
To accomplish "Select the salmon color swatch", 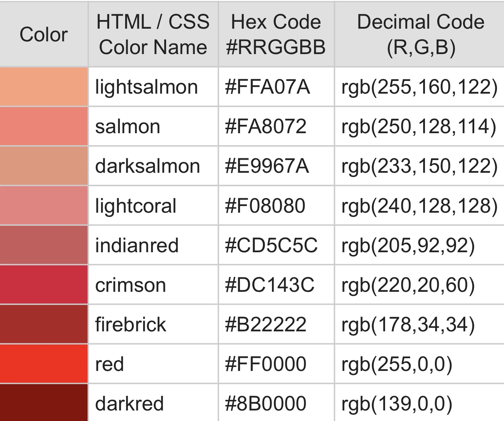I will point(44,126).
